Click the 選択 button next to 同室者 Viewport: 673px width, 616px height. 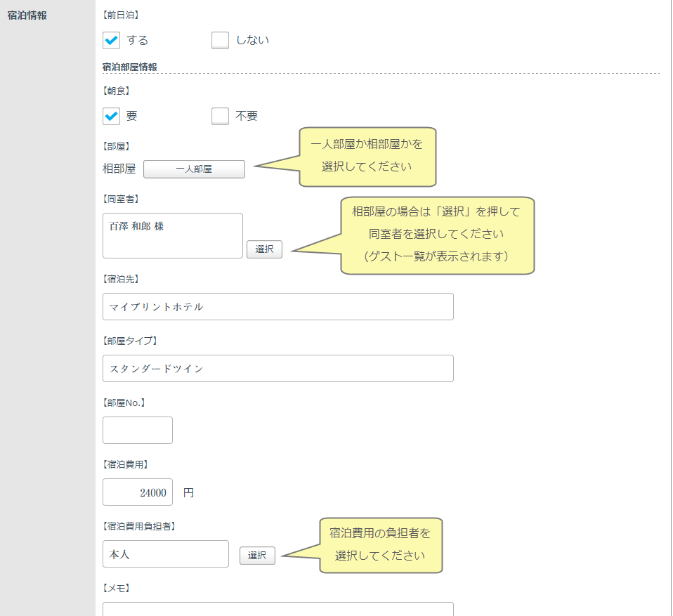pos(264,249)
